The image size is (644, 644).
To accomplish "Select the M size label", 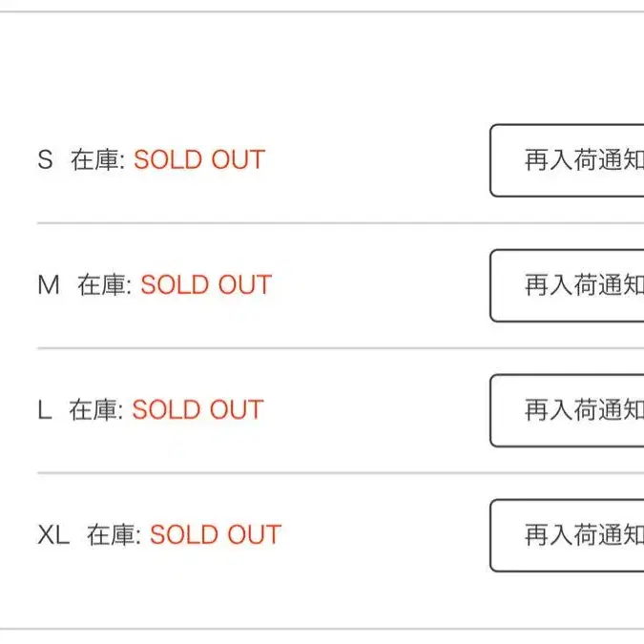I will pyautogui.click(x=48, y=285).
